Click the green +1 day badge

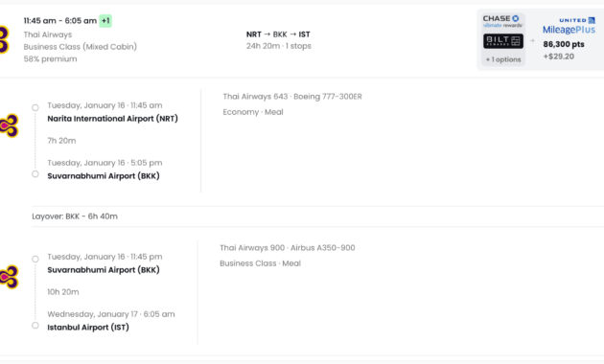105,21
